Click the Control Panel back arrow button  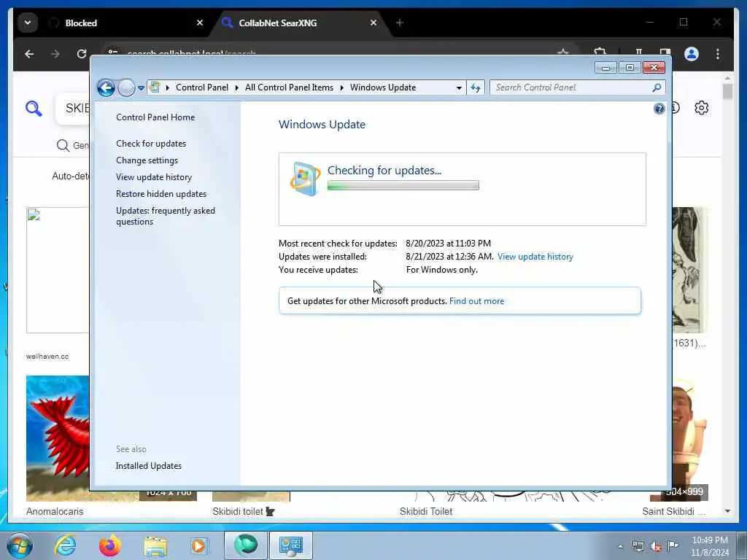[x=106, y=87]
